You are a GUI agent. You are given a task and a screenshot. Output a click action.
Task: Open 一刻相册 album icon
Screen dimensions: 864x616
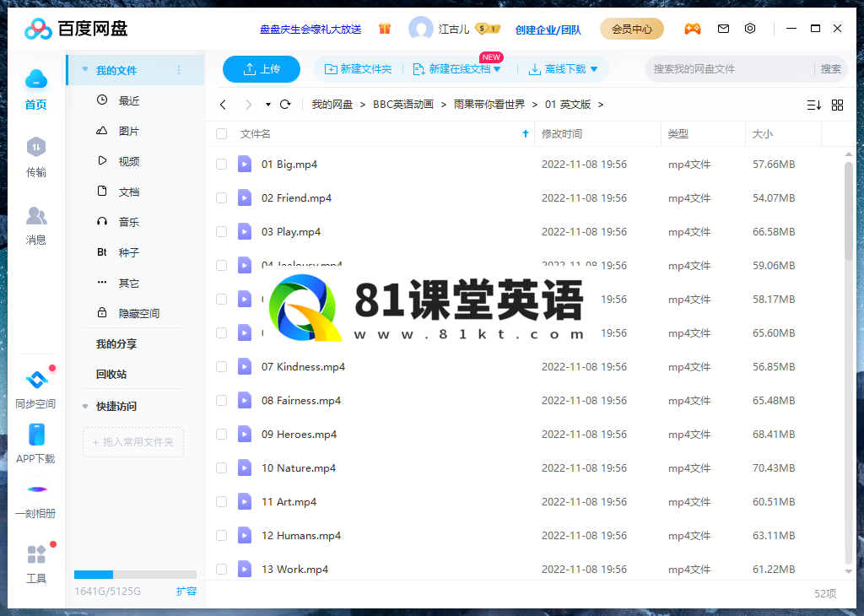[36, 489]
